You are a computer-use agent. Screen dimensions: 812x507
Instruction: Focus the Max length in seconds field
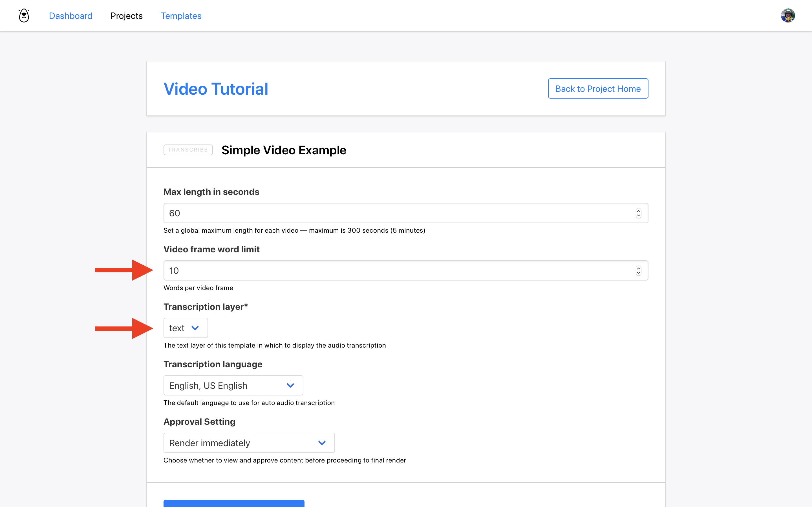click(396, 213)
